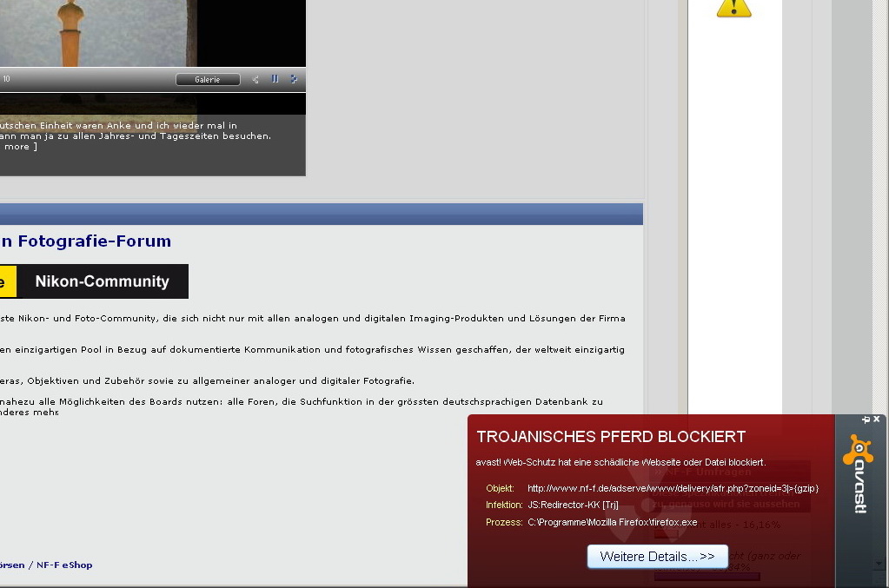Click the slideshow counter '10'
The image size is (889, 588).
[x=6, y=79]
